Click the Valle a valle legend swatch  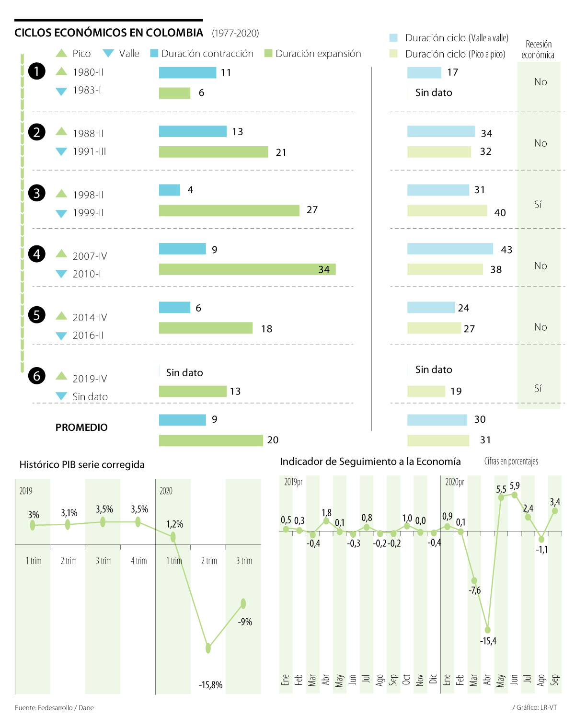click(x=393, y=37)
